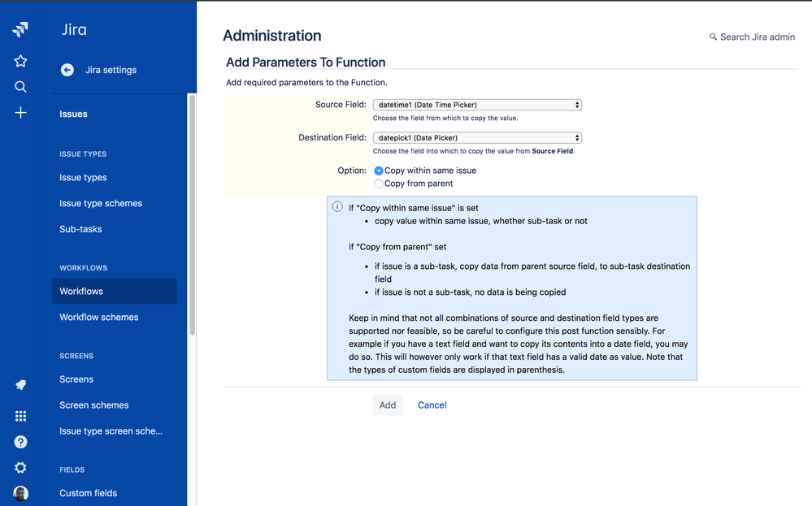Click the Add button

point(388,405)
